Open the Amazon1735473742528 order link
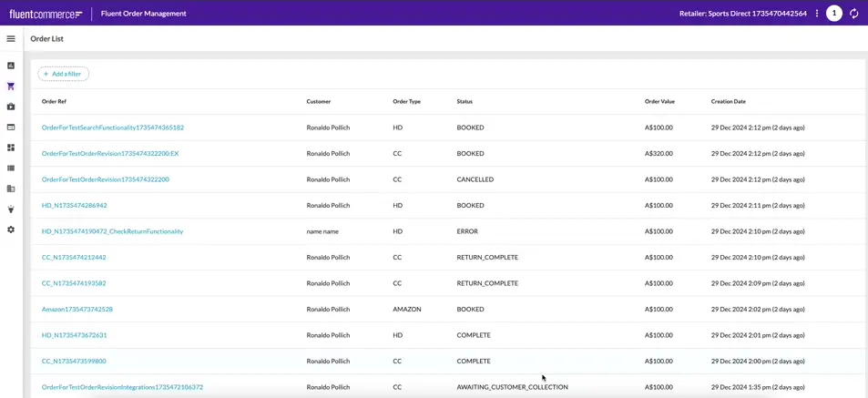868x398 pixels. [x=77, y=310]
